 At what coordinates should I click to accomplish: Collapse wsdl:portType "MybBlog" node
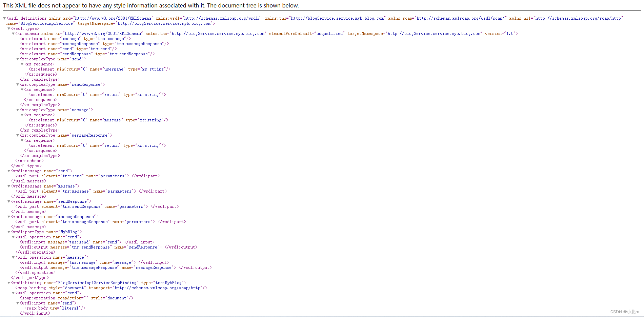click(x=9, y=232)
